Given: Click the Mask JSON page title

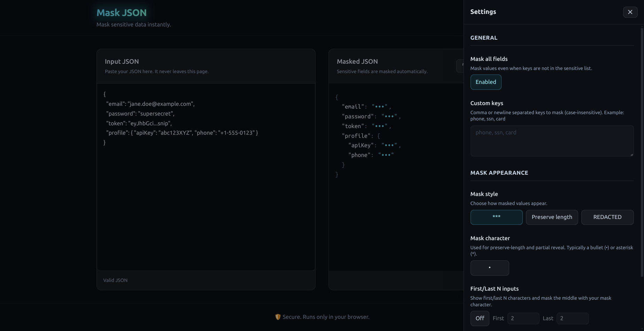Looking at the screenshot, I should (122, 13).
